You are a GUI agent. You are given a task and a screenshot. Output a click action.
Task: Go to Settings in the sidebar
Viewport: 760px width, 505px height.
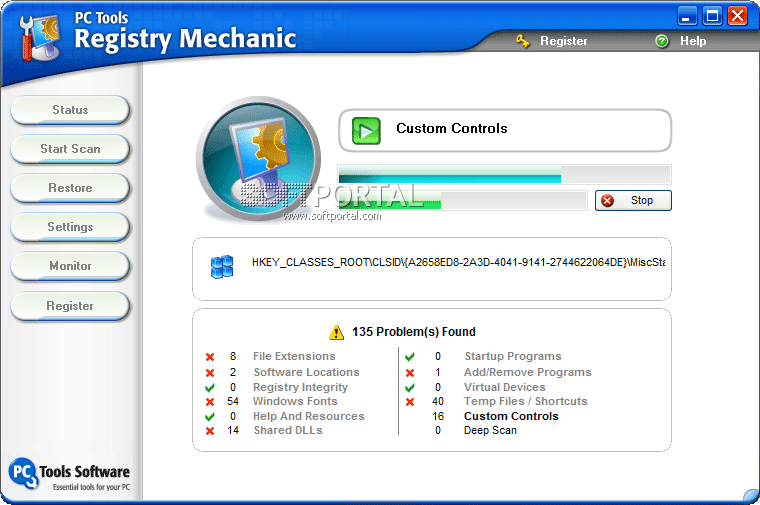click(70, 227)
